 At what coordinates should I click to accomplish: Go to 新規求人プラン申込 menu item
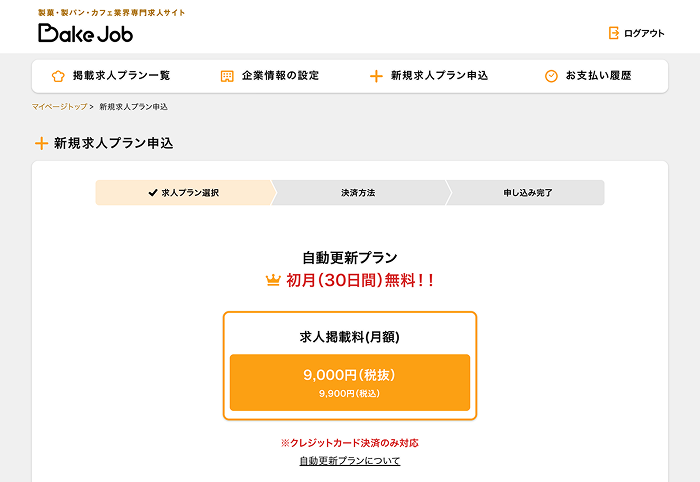pos(439,76)
